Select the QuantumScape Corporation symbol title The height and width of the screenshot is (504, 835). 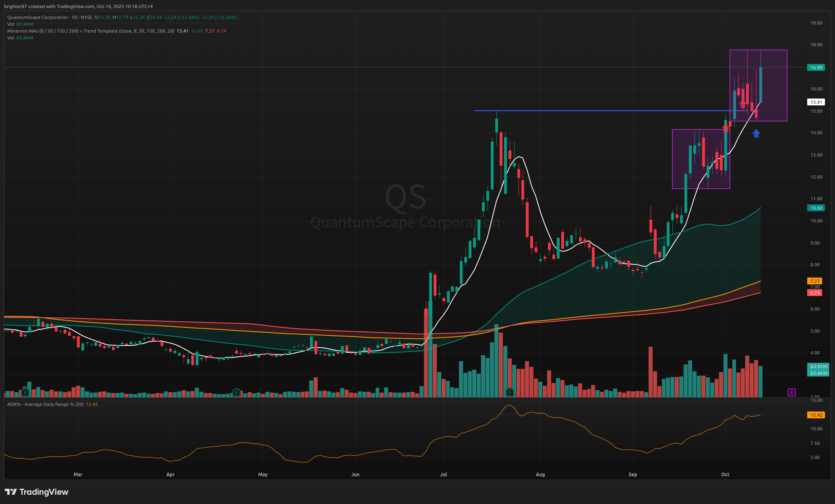click(x=37, y=17)
